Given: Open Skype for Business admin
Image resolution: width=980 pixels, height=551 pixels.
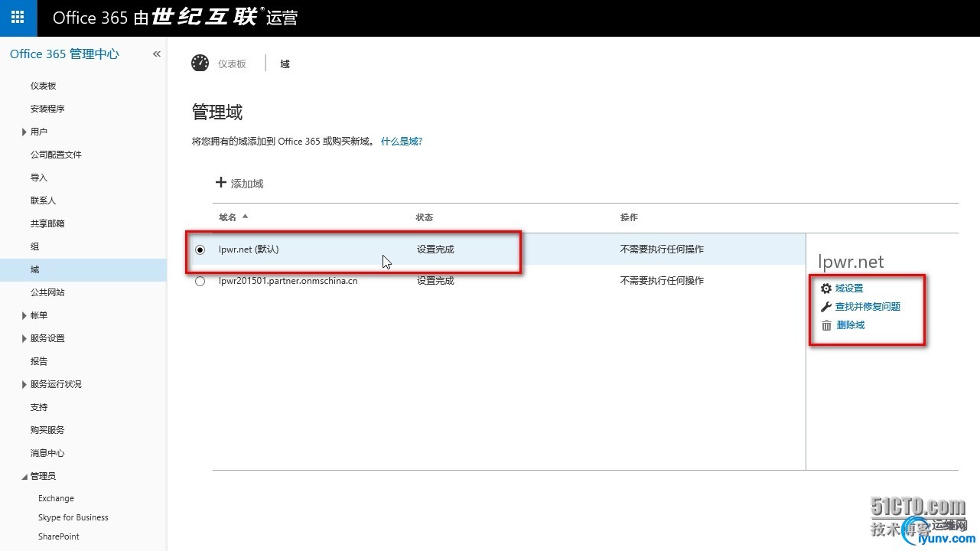Looking at the screenshot, I should pos(73,517).
